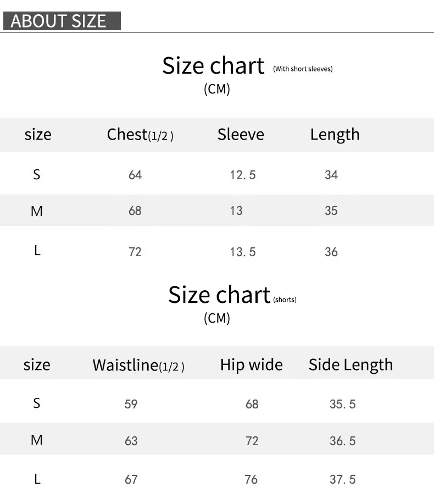434x504 pixels.
Task: Click the Chest(1/2) column header
Action: pyautogui.click(x=140, y=135)
